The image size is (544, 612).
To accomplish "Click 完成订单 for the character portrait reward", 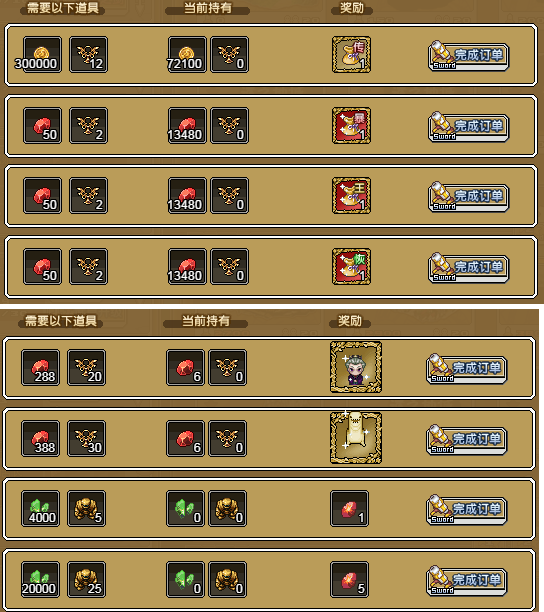I will (467, 369).
